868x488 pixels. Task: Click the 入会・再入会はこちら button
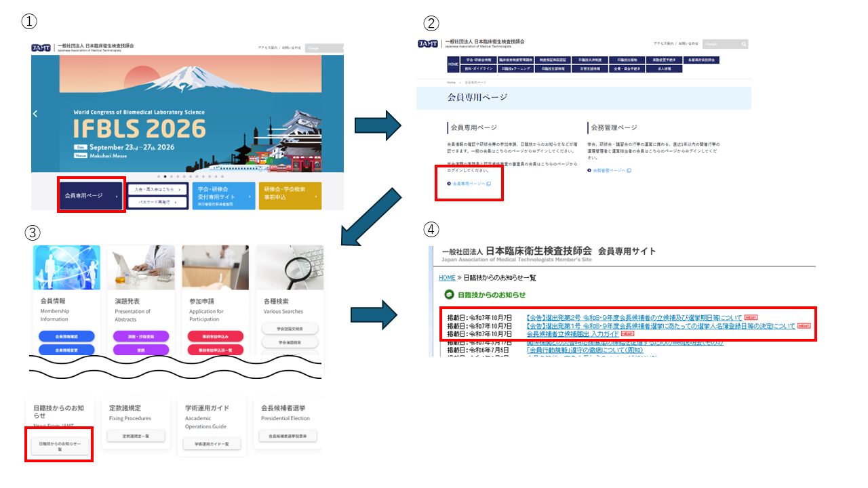157,190
